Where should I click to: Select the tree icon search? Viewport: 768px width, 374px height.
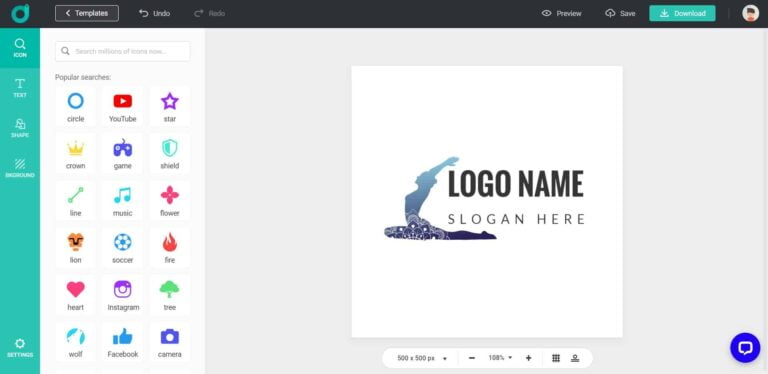coord(169,295)
